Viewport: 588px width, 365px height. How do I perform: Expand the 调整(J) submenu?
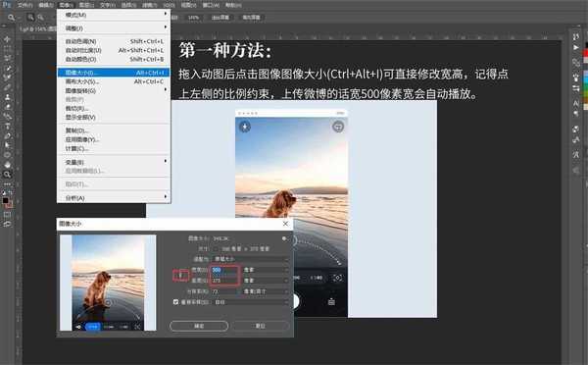click(114, 28)
